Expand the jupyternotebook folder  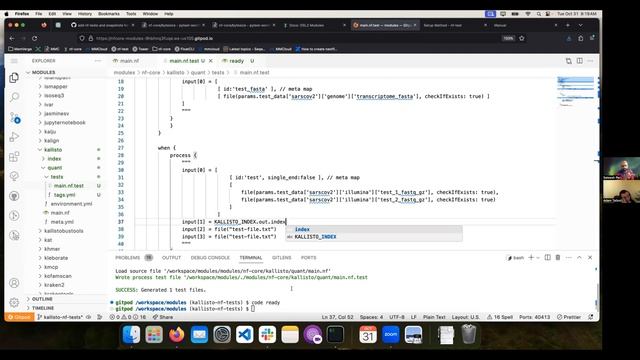pos(64,122)
